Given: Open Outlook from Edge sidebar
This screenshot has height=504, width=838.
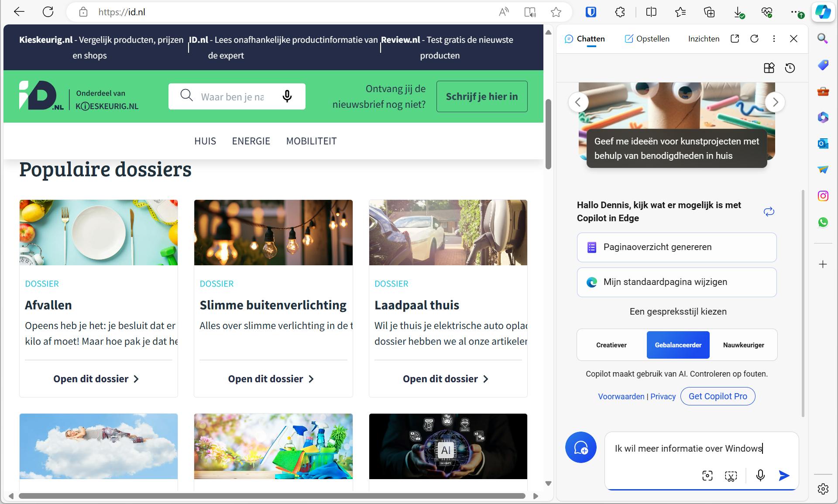Looking at the screenshot, I should tap(823, 144).
